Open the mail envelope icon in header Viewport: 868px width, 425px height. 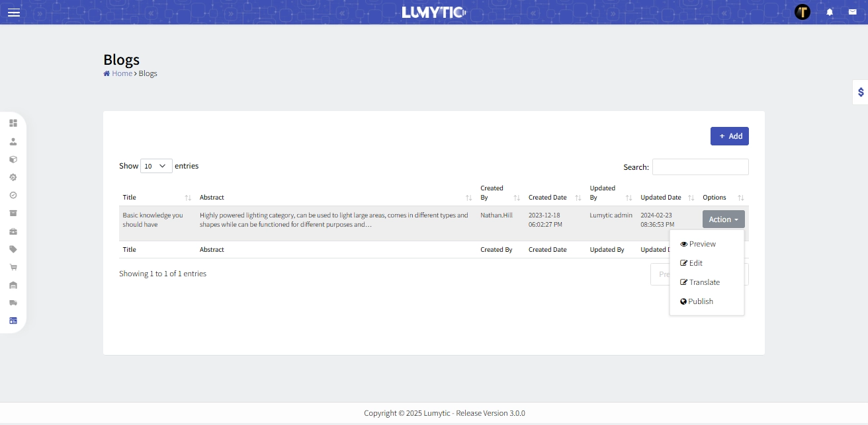click(852, 12)
